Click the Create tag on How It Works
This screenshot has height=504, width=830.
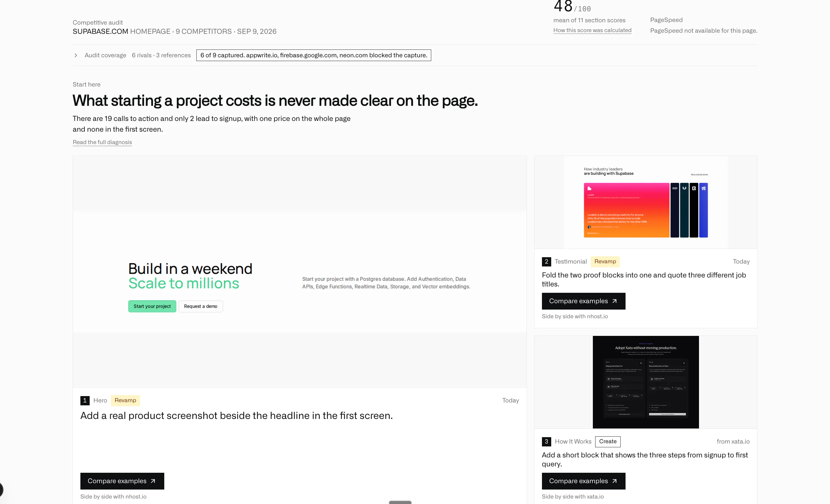[608, 441]
